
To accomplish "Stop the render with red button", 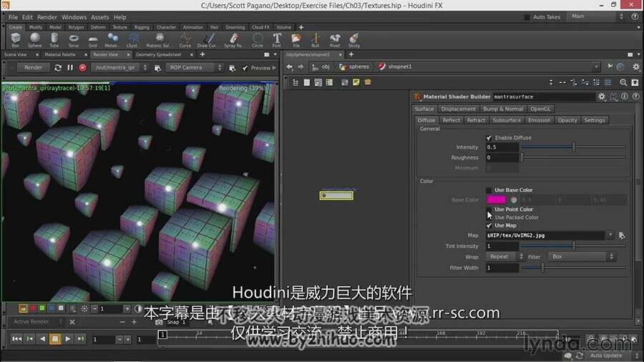I will (82, 68).
